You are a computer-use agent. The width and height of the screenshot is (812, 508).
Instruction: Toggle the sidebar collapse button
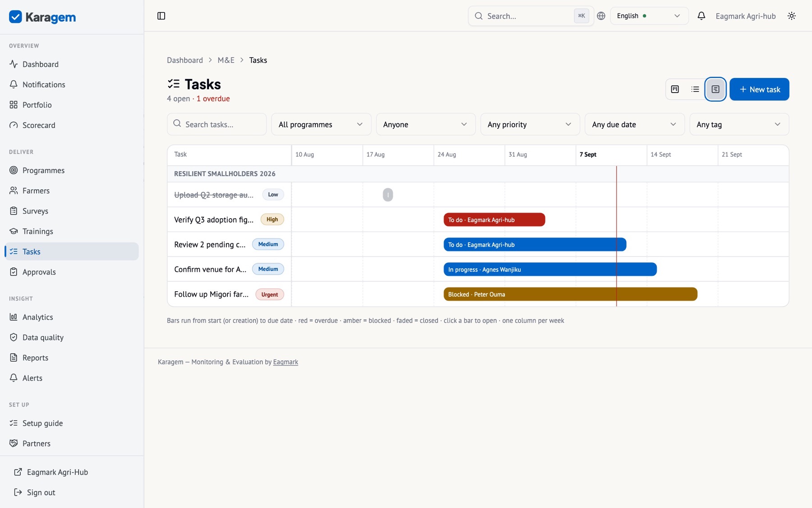pos(161,16)
